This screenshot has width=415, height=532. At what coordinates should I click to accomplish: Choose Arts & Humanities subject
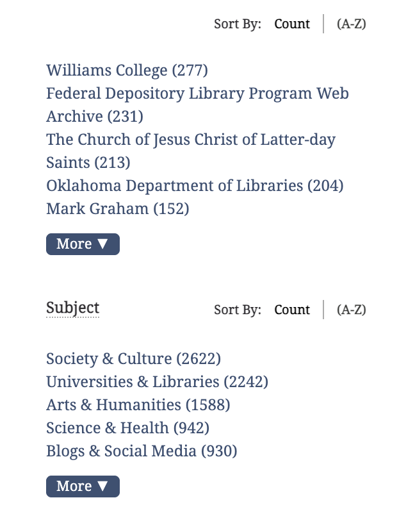138,405
